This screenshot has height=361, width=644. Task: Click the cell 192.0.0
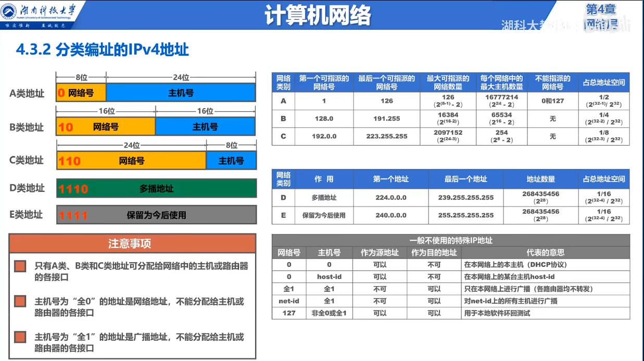coord(324,136)
